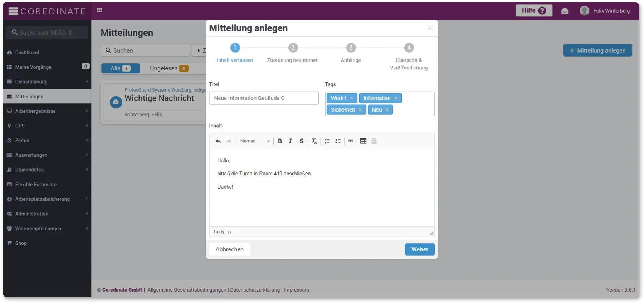Insert a horizontal line
This screenshot has height=303, width=644.
[374, 141]
